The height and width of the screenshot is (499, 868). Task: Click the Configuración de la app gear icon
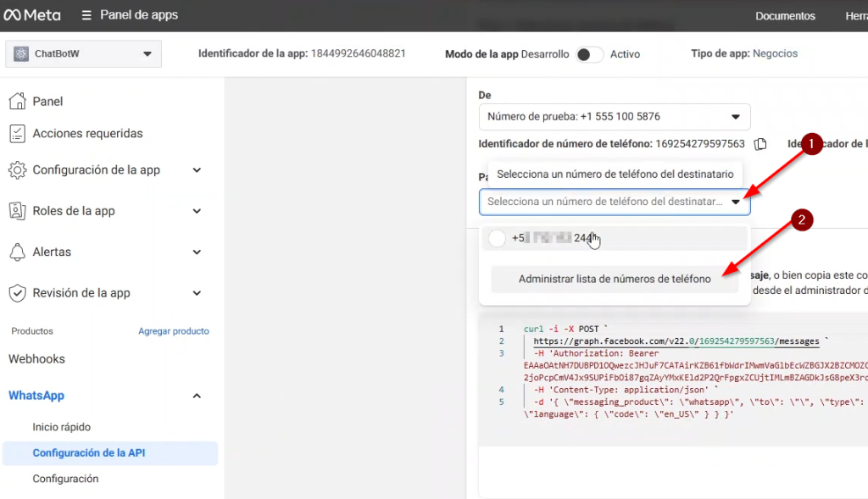[x=17, y=169]
